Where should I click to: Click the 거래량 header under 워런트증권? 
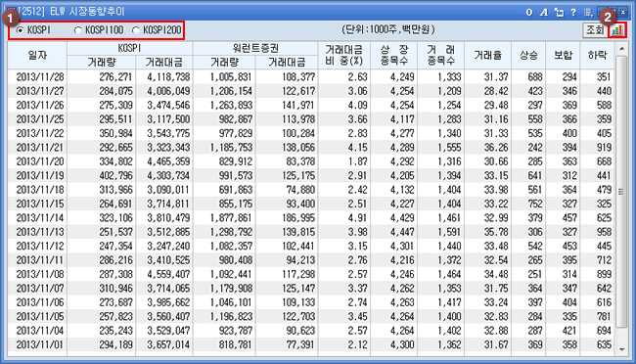pyautogui.click(x=224, y=62)
